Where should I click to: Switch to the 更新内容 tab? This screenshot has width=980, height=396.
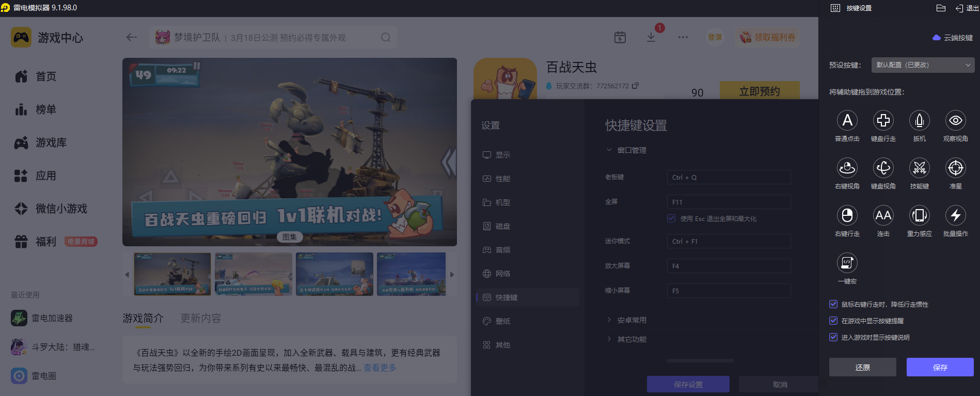click(201, 318)
